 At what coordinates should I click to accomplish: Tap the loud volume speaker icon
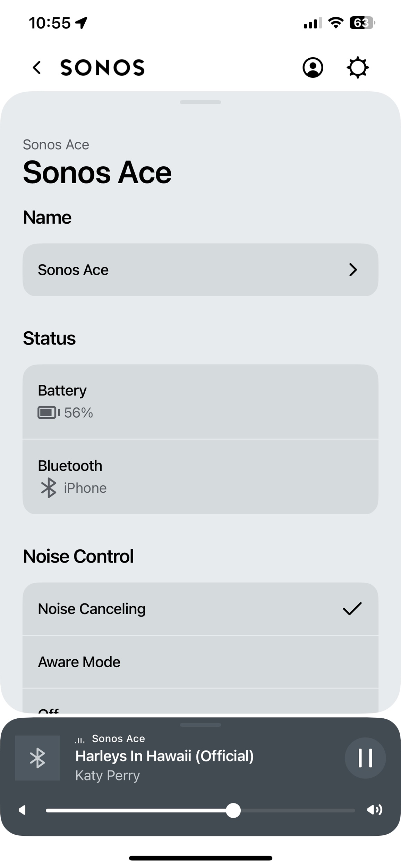(375, 810)
